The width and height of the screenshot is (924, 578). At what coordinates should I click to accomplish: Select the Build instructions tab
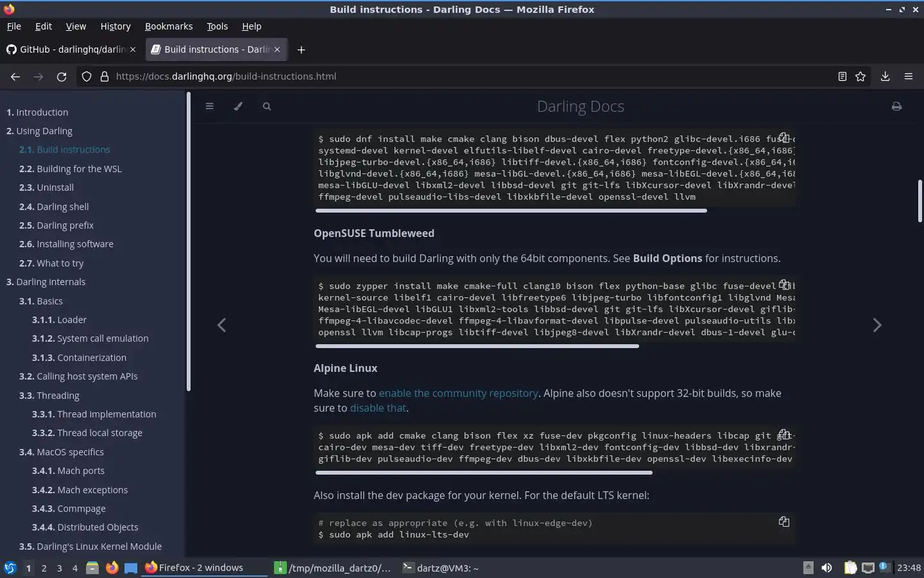[217, 49]
